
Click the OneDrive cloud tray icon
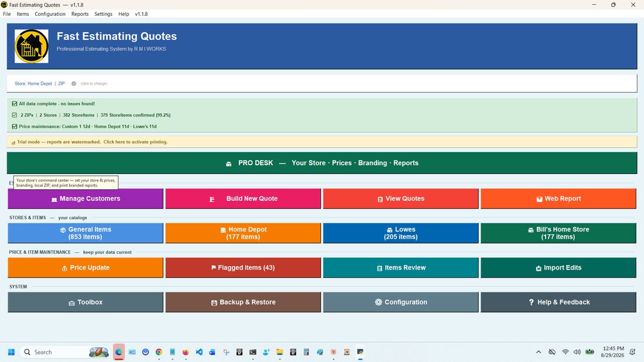tap(552, 352)
